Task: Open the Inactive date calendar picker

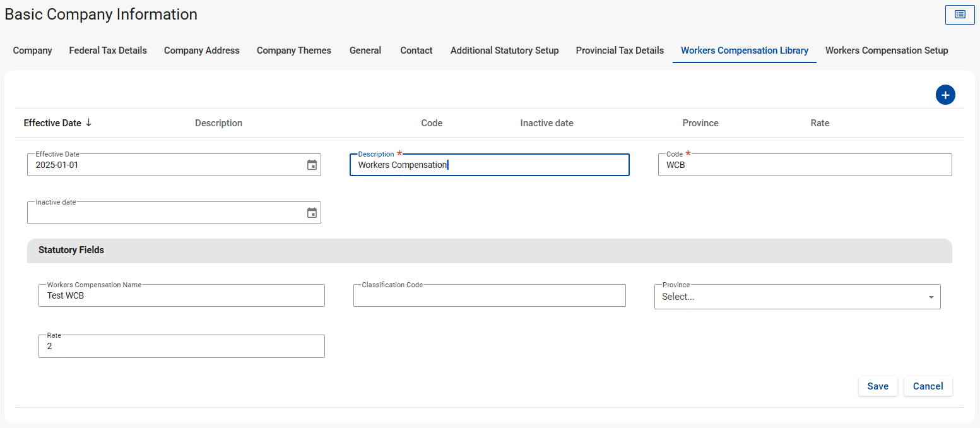Action: (312, 213)
